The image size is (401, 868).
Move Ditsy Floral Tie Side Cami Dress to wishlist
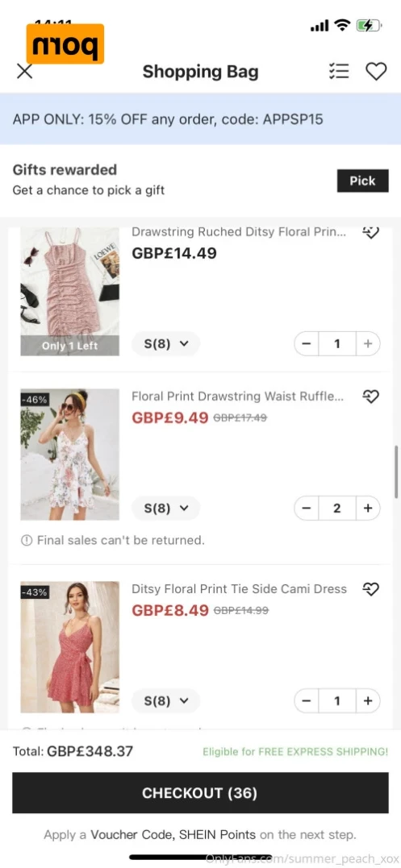point(370,589)
